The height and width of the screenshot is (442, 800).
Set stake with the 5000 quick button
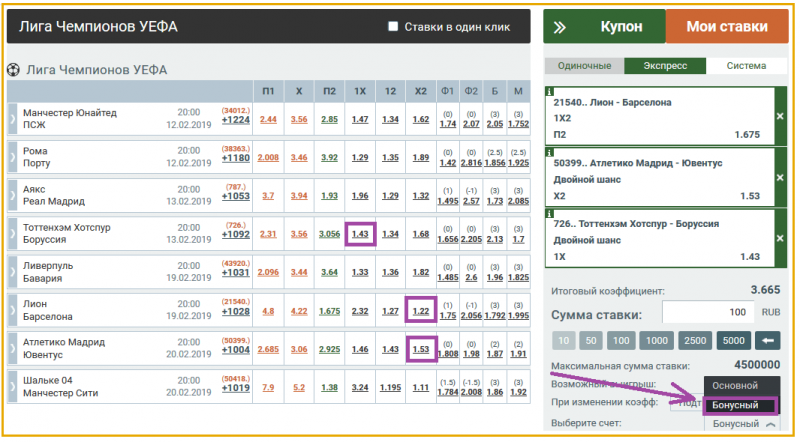pos(734,340)
